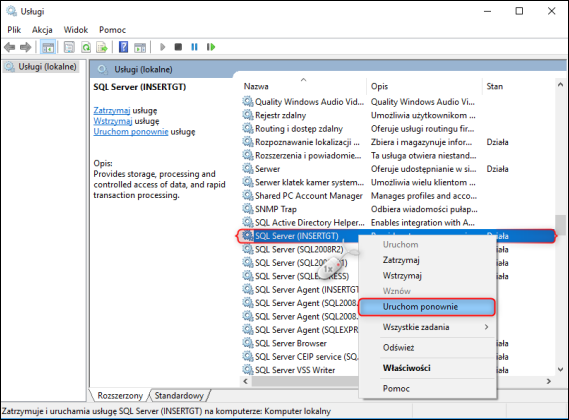The height and width of the screenshot is (420, 569).
Task: Click the Forward arrow toolbar icon
Action: (x=25, y=47)
